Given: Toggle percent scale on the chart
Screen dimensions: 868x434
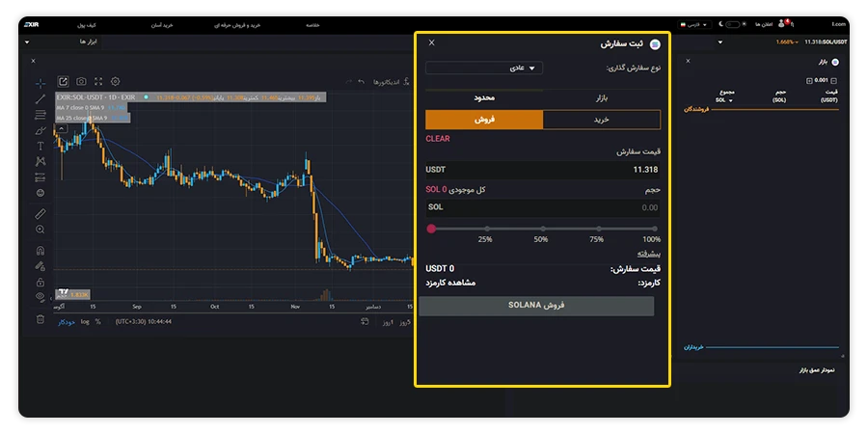Looking at the screenshot, I should click(97, 321).
